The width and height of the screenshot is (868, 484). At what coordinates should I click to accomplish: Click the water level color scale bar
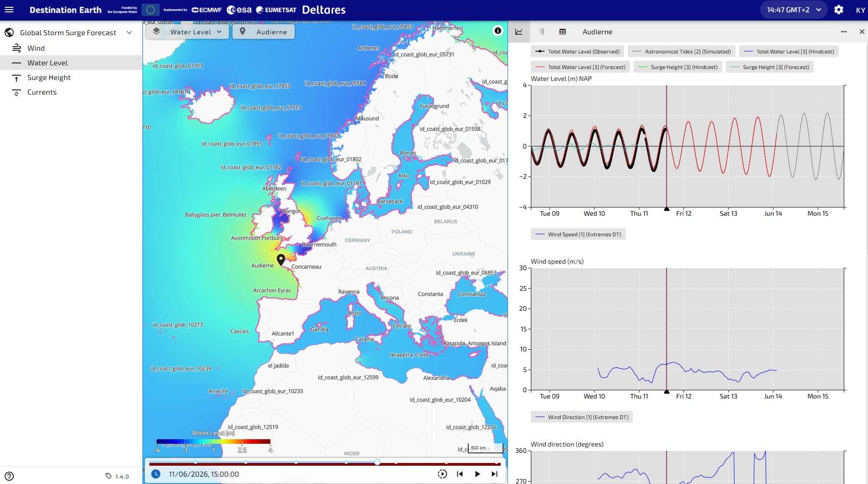[213, 441]
